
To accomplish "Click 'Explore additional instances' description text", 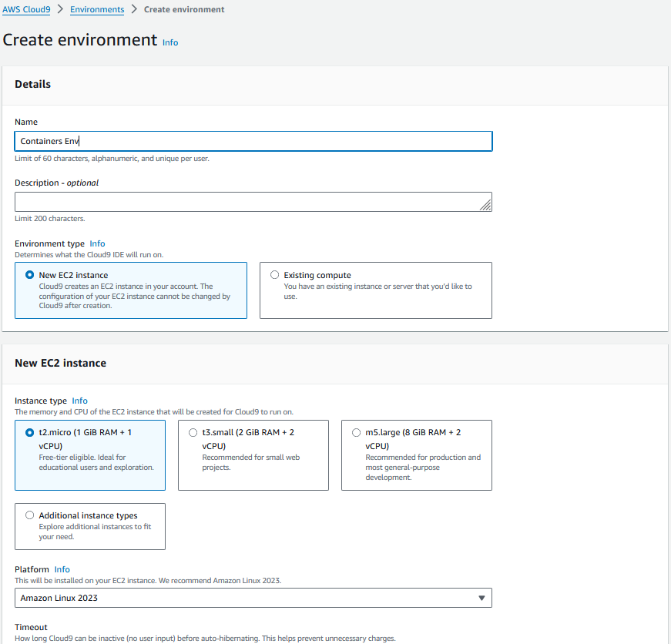I will 95,532.
